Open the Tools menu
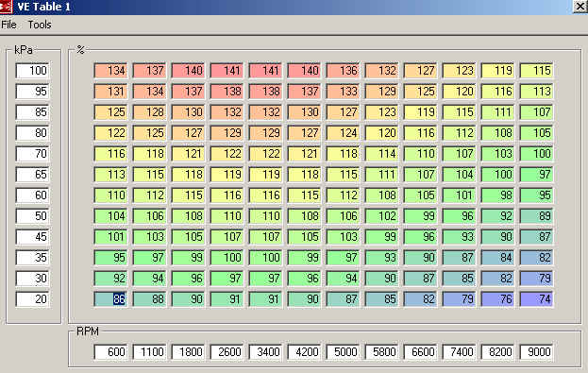Image resolution: width=588 pixels, height=373 pixels. (x=40, y=25)
